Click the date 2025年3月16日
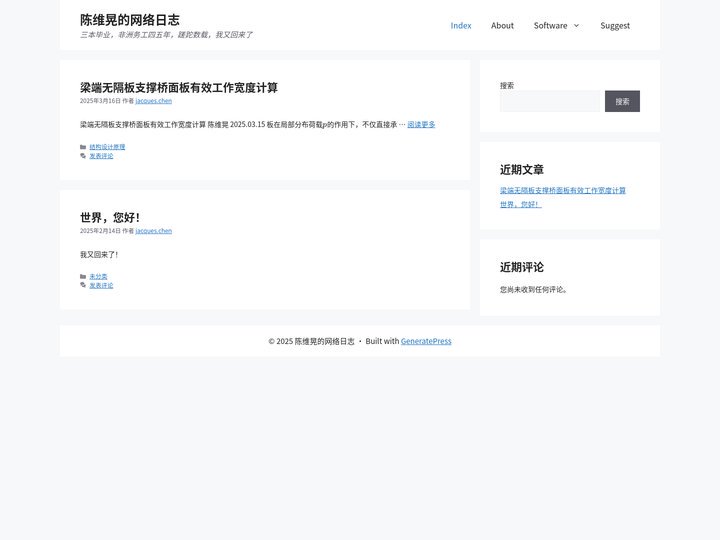This screenshot has width=720, height=540. coord(100,101)
